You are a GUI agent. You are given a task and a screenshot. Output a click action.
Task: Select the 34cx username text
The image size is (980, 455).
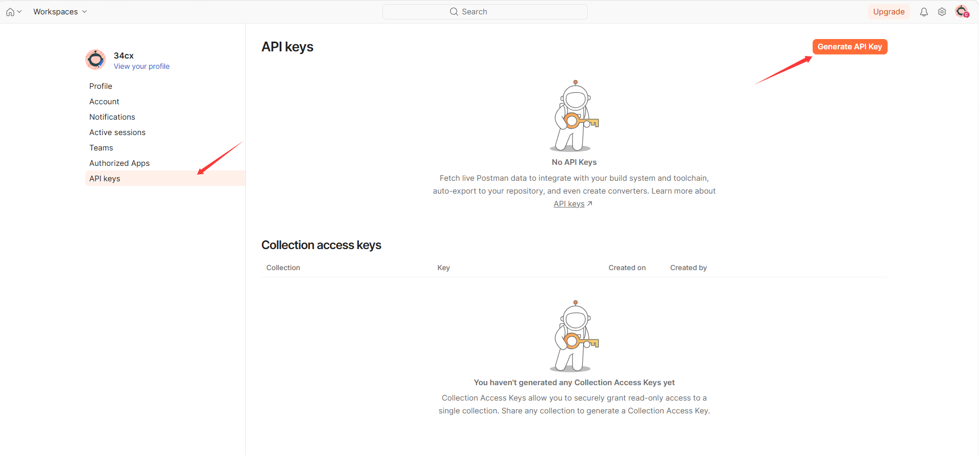tap(124, 55)
